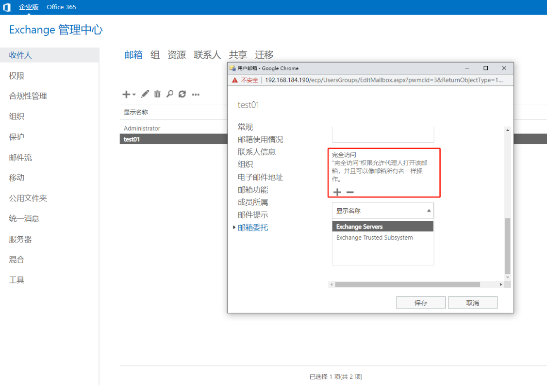This screenshot has height=392, width=547.
Task: Click the Exchange 管理中心 title
Action: click(56, 30)
